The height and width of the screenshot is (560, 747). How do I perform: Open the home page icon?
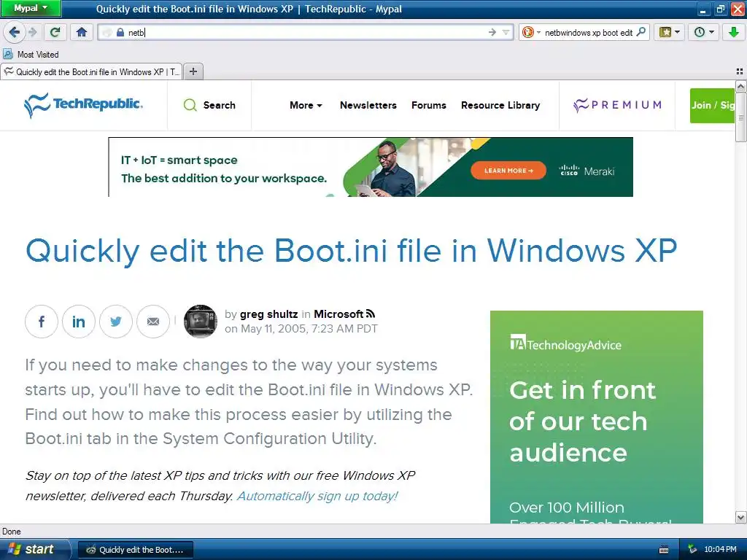point(82,32)
